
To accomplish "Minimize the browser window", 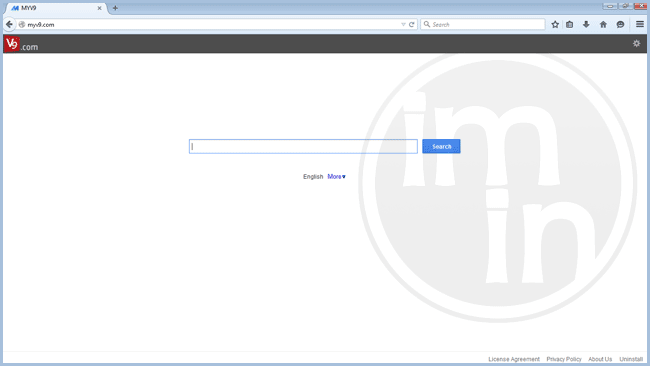I will click(610, 5).
